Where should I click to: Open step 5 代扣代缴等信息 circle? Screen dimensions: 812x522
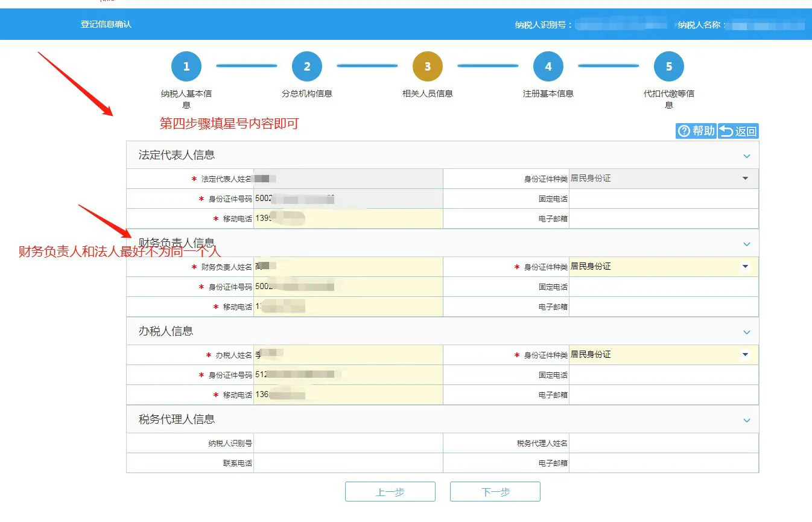(x=668, y=67)
